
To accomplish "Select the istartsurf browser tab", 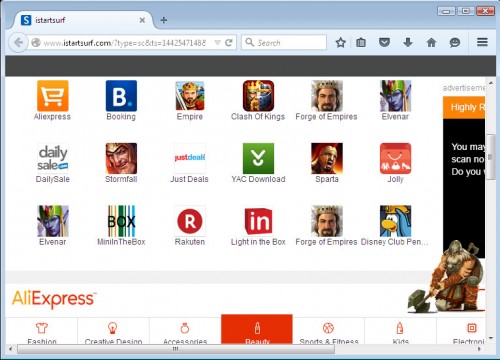I will click(x=83, y=20).
